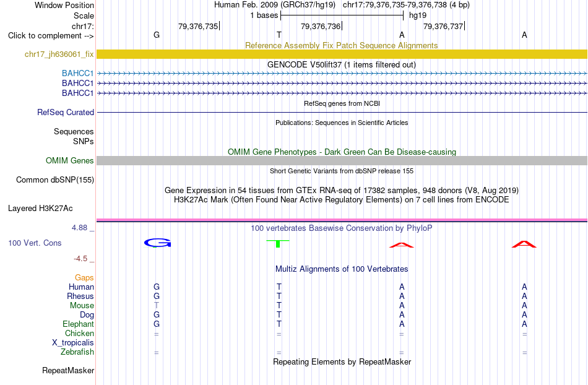Click base T in the reference sequence row
The height and width of the screenshot is (385, 588).
pyautogui.click(x=279, y=35)
